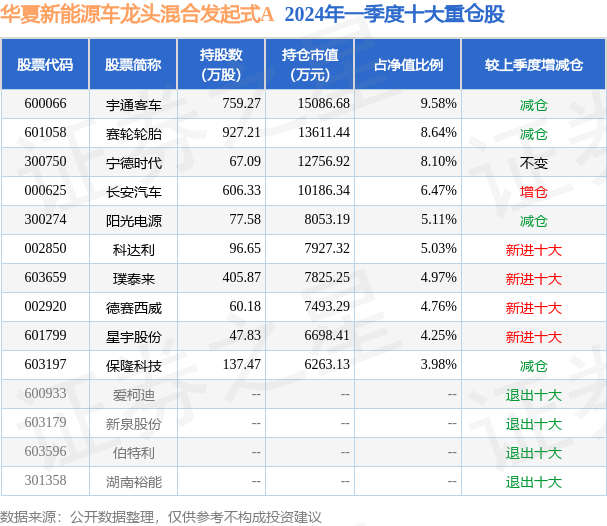Screen dimensions: 607x526
Task: Select stock name 爱柯迪
Action: click(134, 395)
